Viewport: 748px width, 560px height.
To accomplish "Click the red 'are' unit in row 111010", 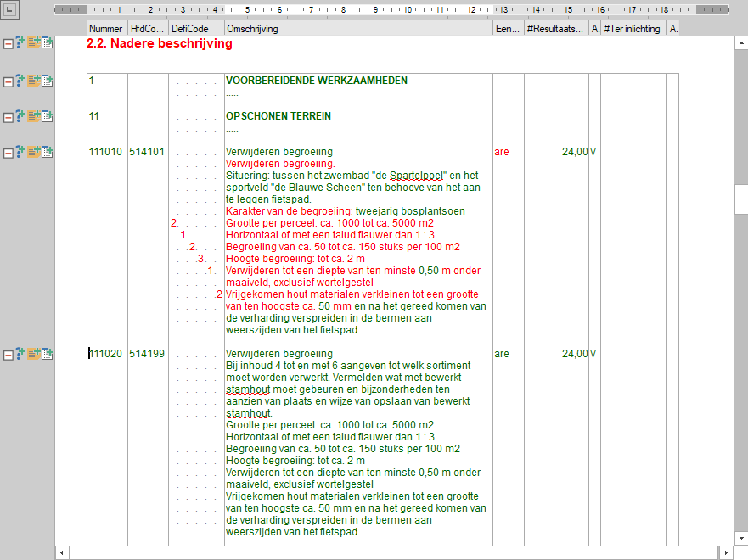I will coord(502,152).
